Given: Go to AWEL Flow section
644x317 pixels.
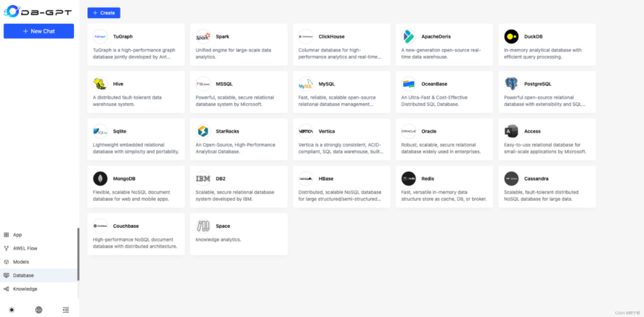Looking at the screenshot, I should tap(25, 248).
